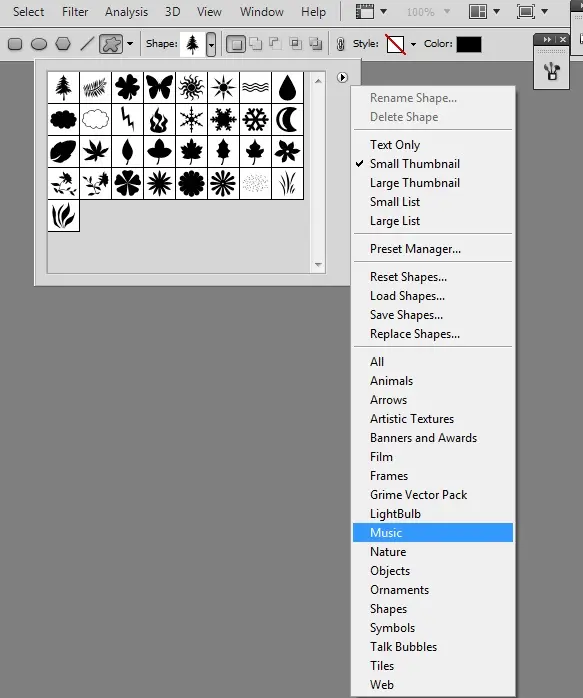Choose the crescent moon shape
This screenshot has height=698, width=583.
coord(287,119)
